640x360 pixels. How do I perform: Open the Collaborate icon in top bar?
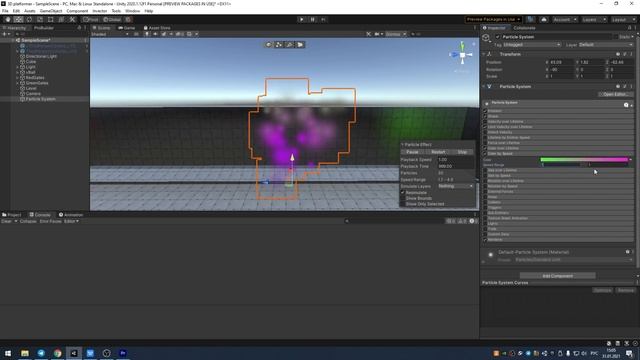coord(530,19)
